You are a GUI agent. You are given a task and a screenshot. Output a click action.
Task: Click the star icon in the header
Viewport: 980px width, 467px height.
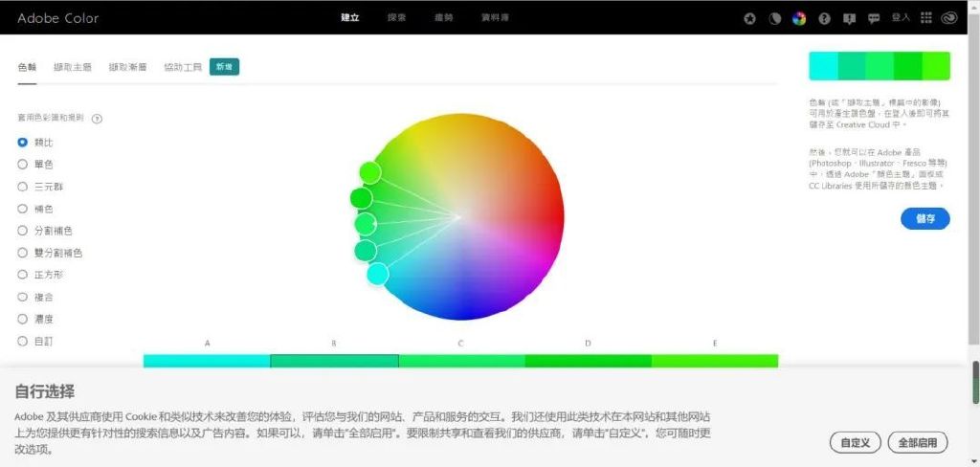(x=749, y=19)
